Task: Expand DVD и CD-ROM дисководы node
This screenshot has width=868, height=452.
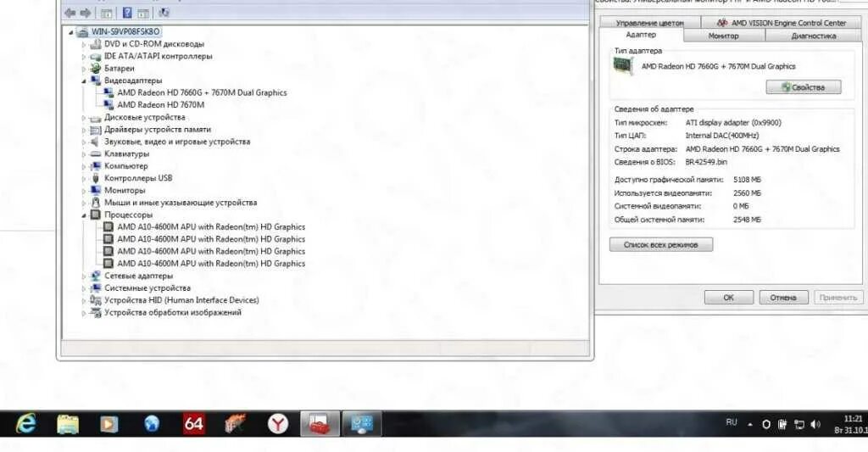Action: 84,44
